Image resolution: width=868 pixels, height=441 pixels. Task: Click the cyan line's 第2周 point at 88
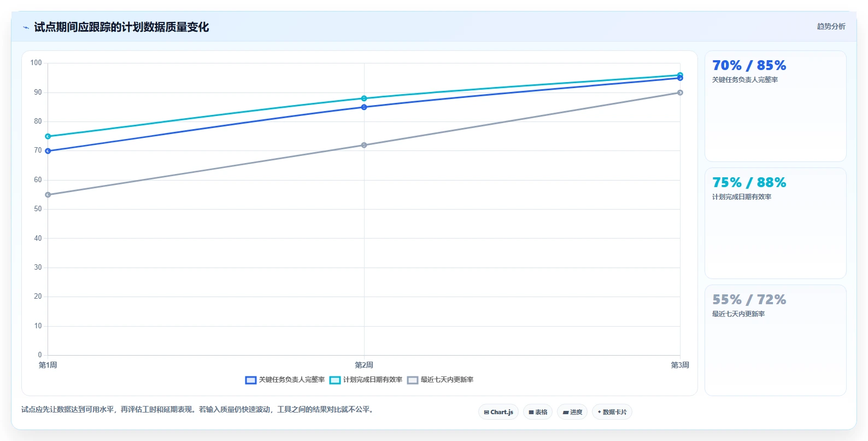tap(364, 98)
